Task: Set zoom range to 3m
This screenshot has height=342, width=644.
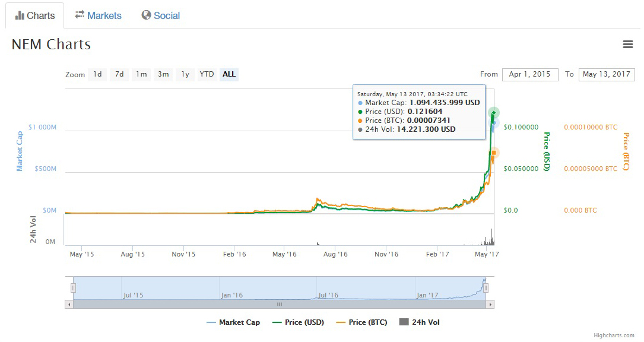Action: tap(163, 74)
